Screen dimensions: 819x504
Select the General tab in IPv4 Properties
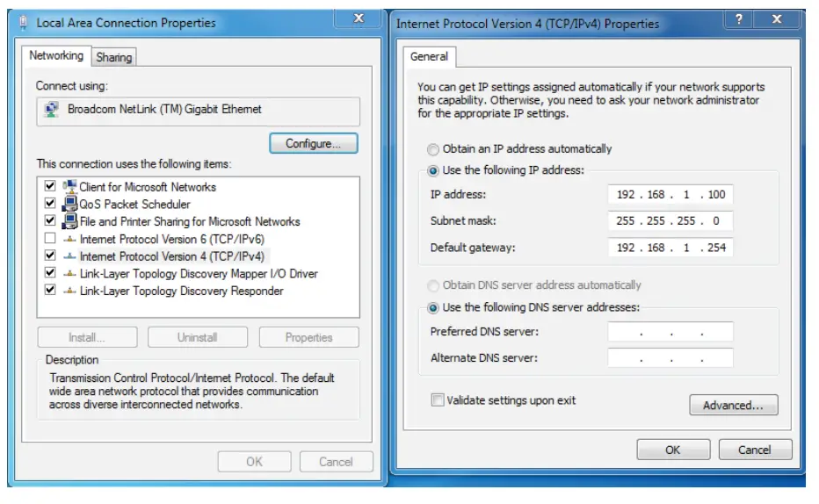[429, 56]
